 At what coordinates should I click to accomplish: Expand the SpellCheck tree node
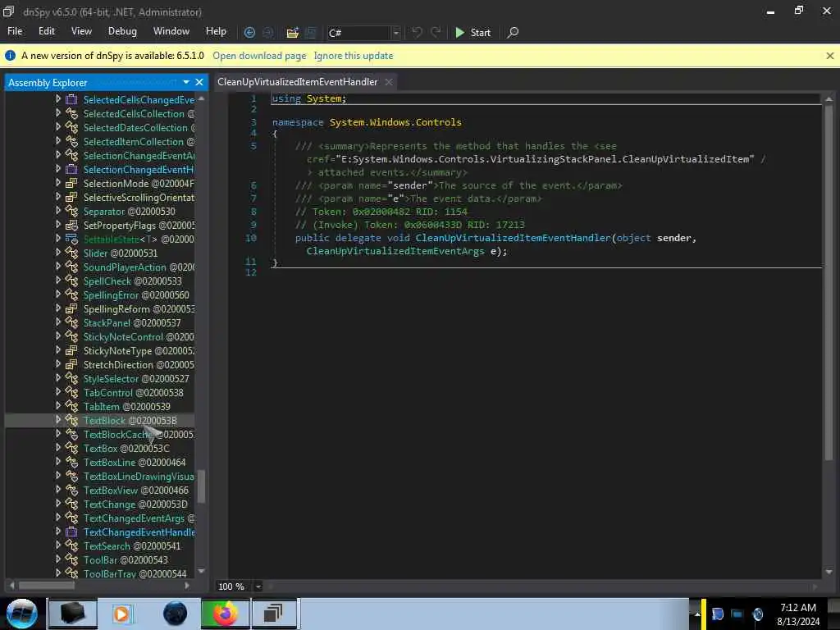58,281
